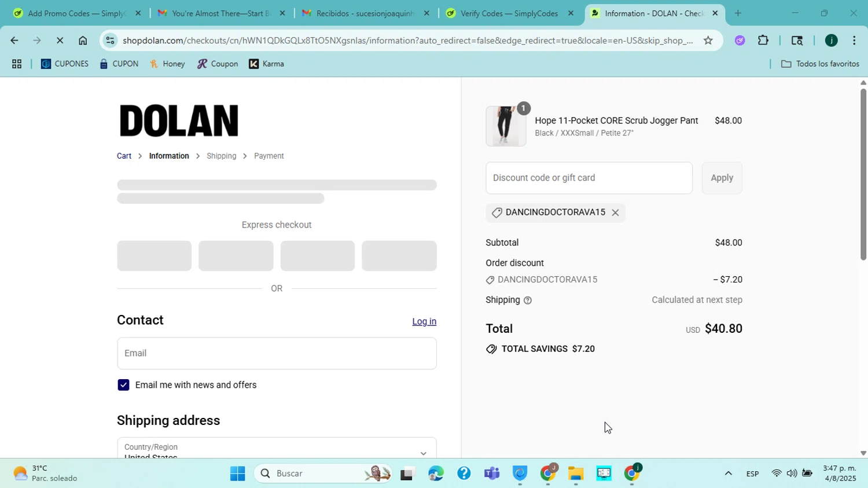Viewport: 868px width, 488px height.
Task: Open the Windows Start menu
Action: (237, 474)
